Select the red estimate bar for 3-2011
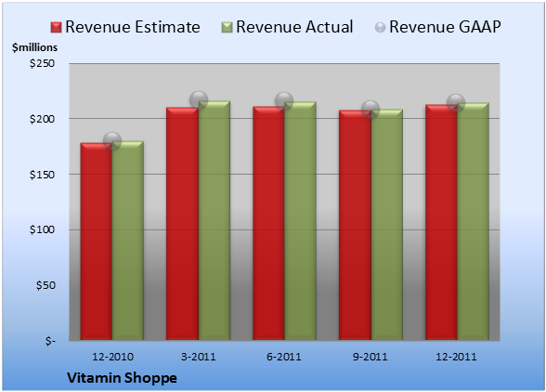546x392 pixels. (182, 223)
